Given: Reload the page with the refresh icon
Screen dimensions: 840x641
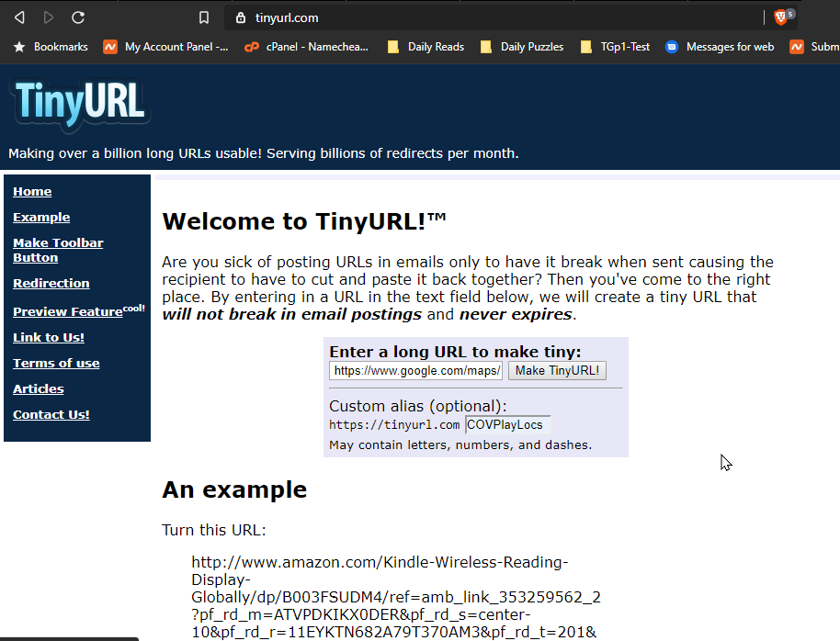Looking at the screenshot, I should tap(78, 17).
